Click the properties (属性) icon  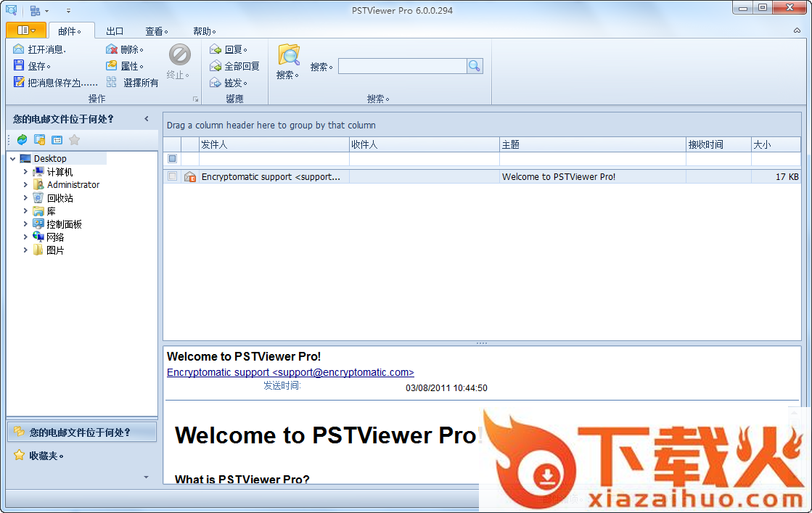point(112,66)
